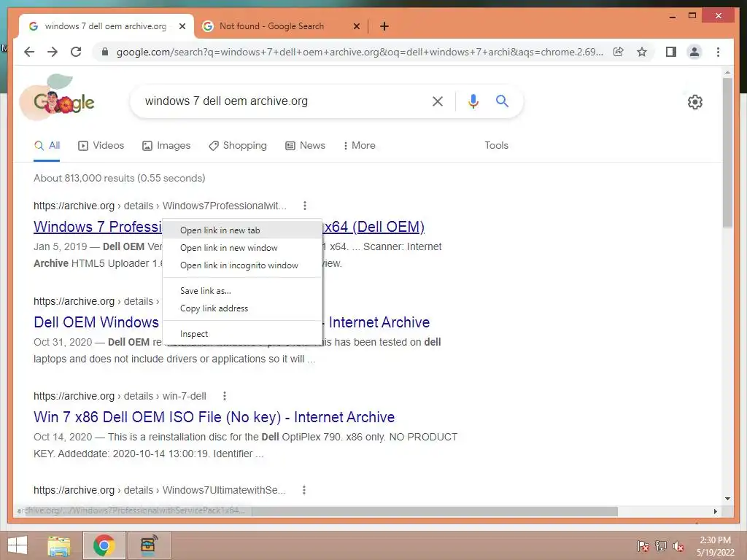Open the network icon in system tray
Viewport: 747px width, 560px height.
click(661, 546)
